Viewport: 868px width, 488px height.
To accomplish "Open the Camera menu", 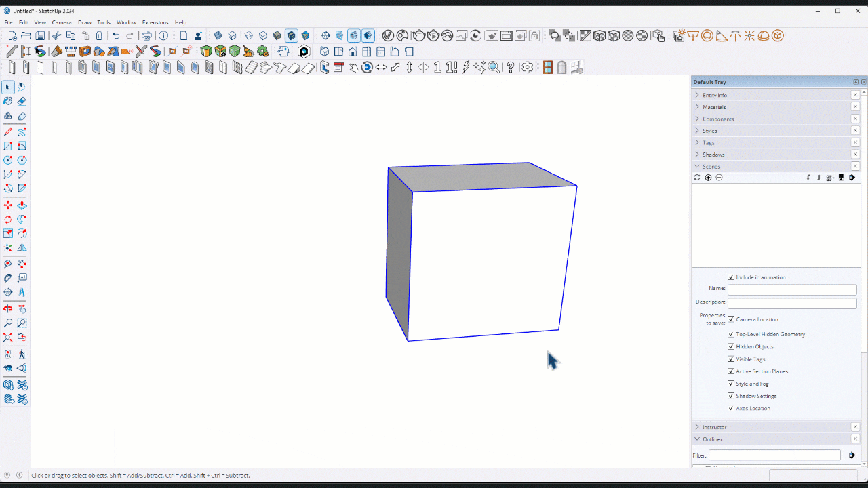I will pyautogui.click(x=62, y=22).
